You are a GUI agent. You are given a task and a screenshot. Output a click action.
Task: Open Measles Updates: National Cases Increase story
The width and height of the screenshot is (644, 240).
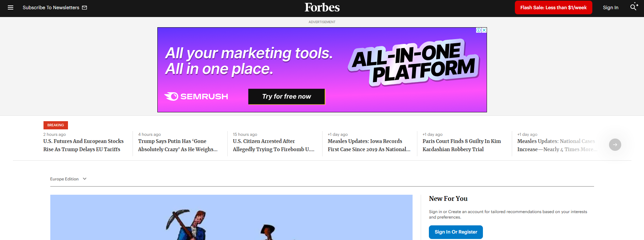[x=557, y=145]
